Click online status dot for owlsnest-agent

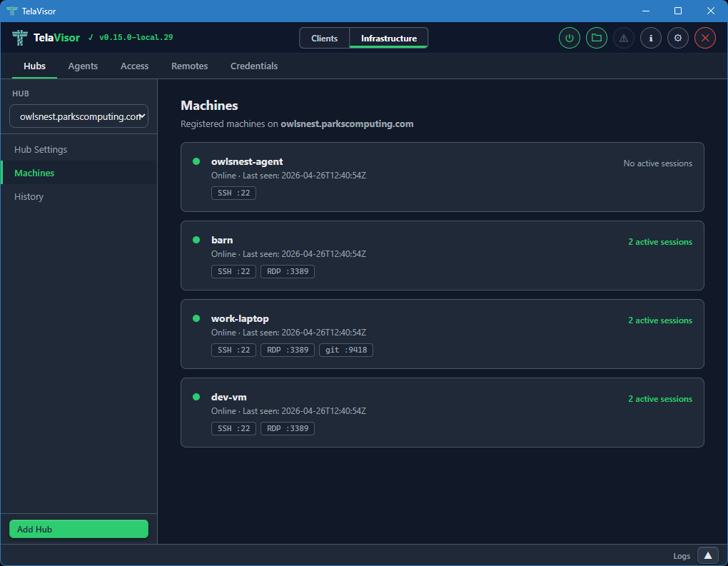pyautogui.click(x=196, y=161)
